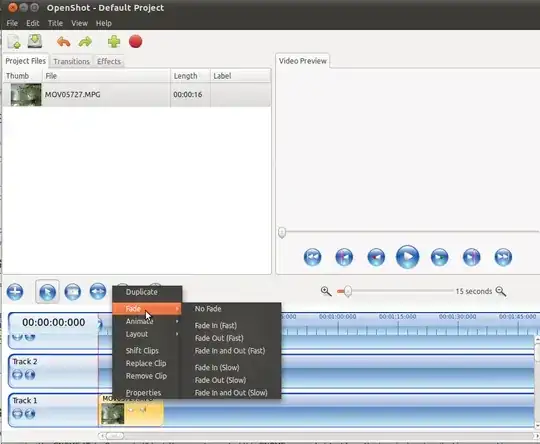
Task: Open the View menu
Action: [79, 23]
